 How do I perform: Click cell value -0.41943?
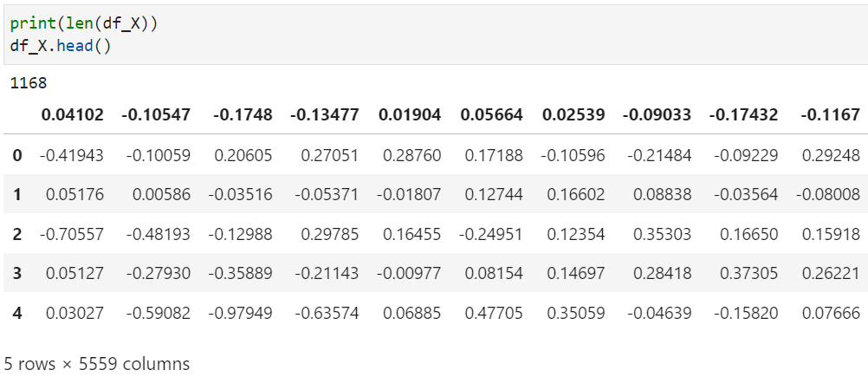click(x=71, y=155)
